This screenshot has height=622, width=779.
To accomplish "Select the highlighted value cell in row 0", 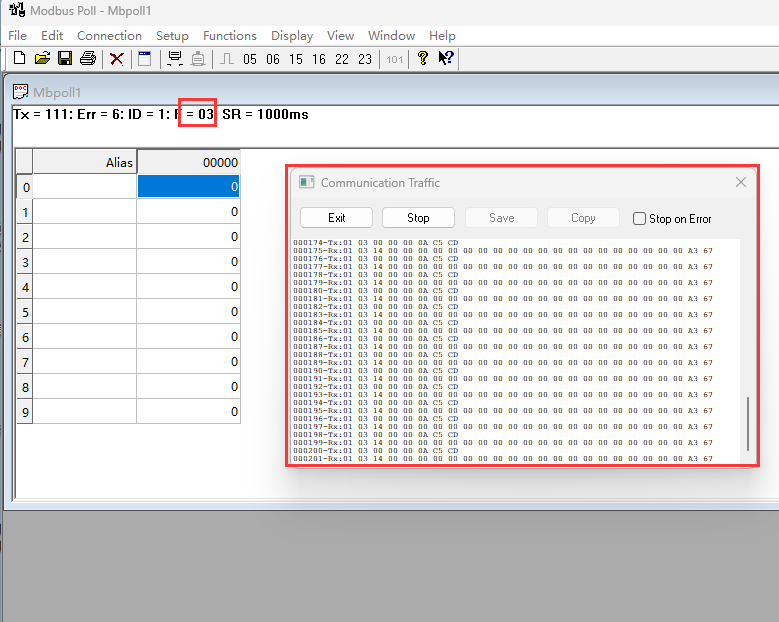I will pyautogui.click(x=188, y=186).
